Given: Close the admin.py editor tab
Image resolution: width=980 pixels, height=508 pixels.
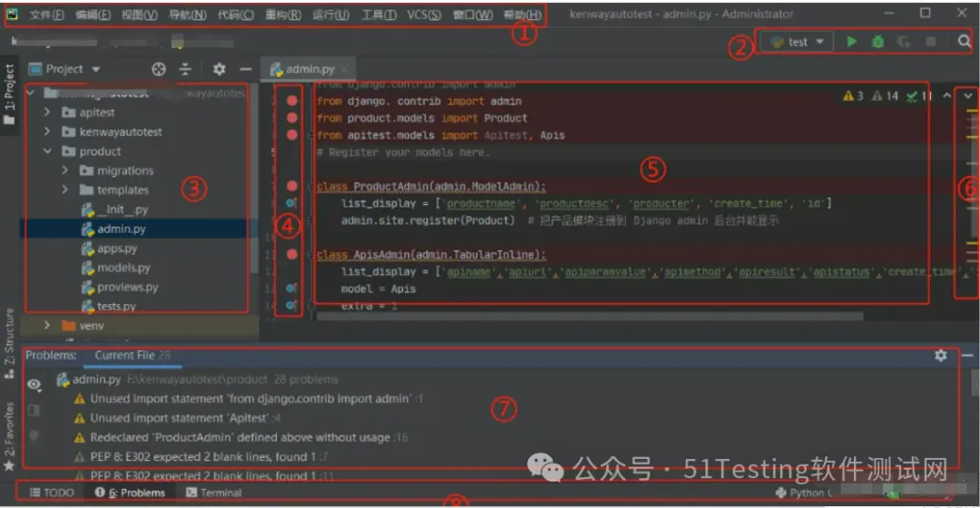Looking at the screenshot, I should (x=345, y=69).
